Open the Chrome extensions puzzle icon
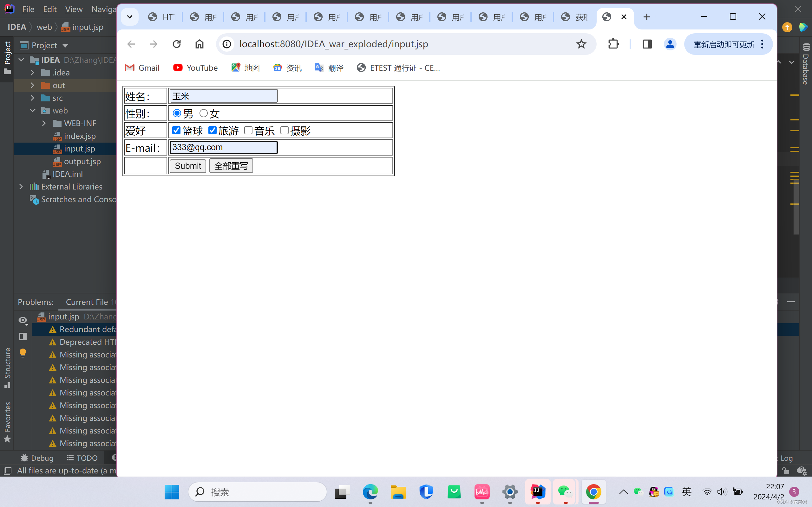The image size is (812, 507). point(613,44)
